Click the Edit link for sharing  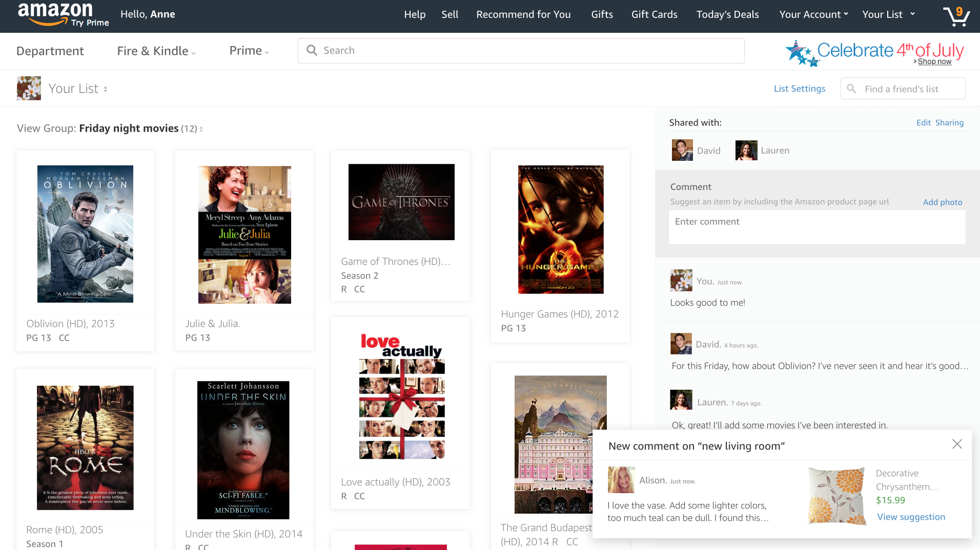tap(923, 122)
